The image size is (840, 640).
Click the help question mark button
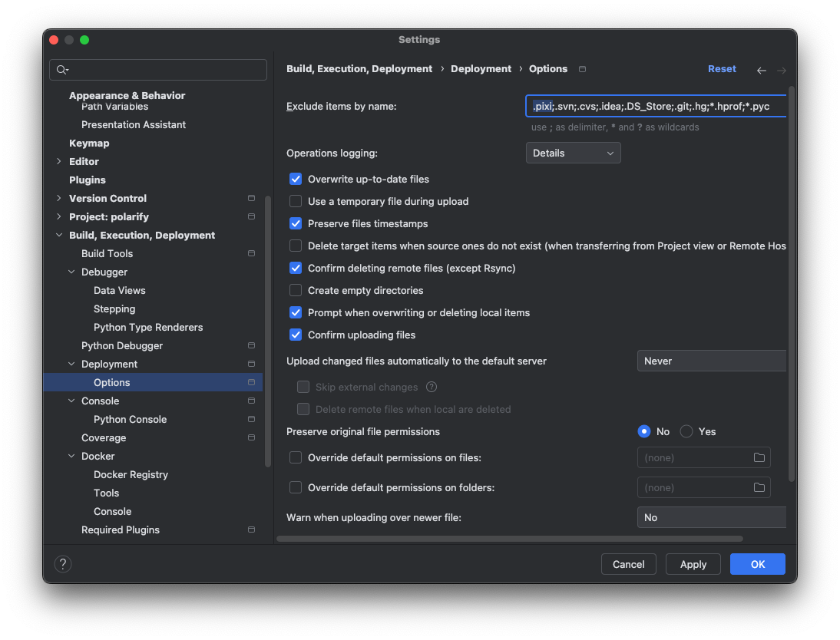[63, 564]
